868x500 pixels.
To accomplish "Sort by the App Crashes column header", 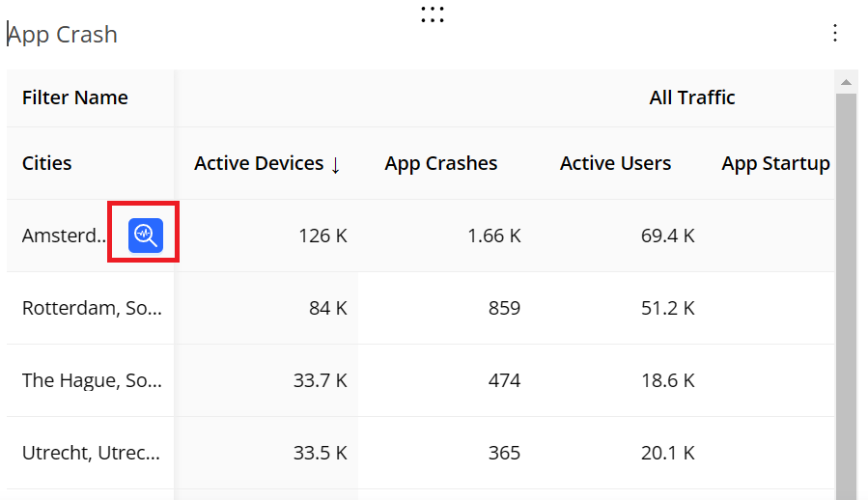I will tap(440, 163).
